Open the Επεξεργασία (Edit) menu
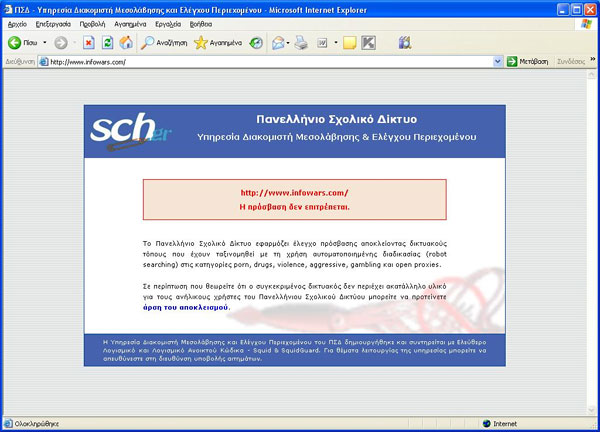This screenshot has width=600, height=432. 53,24
